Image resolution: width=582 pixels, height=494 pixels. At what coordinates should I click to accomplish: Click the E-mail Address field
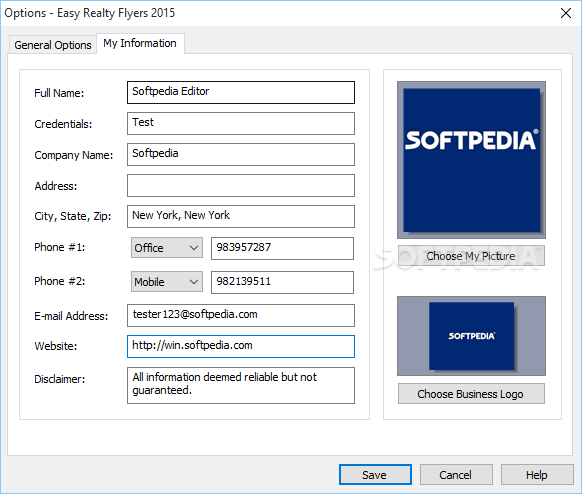pyautogui.click(x=241, y=315)
